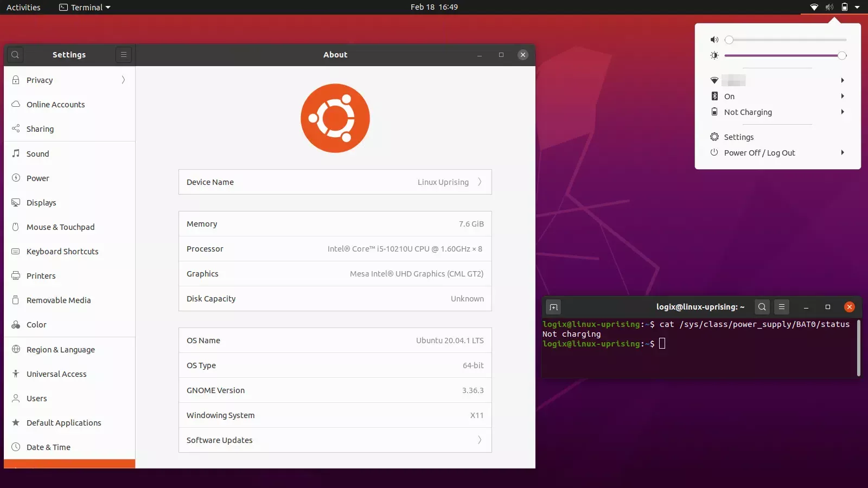This screenshot has height=488, width=868.
Task: Click the Color icon in sidebar
Action: [16, 324]
